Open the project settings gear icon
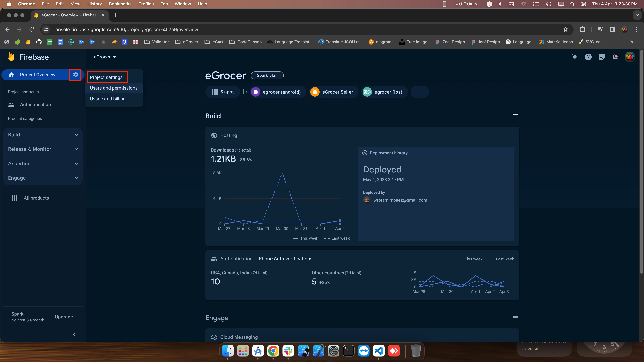Viewport: 644px width, 362px height. (75, 74)
